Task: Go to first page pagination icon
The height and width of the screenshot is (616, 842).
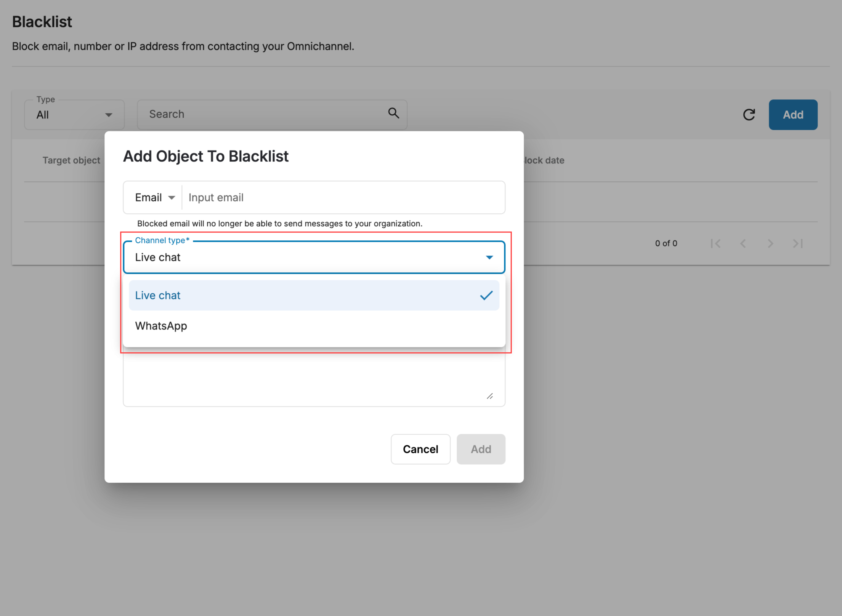Action: (x=715, y=243)
